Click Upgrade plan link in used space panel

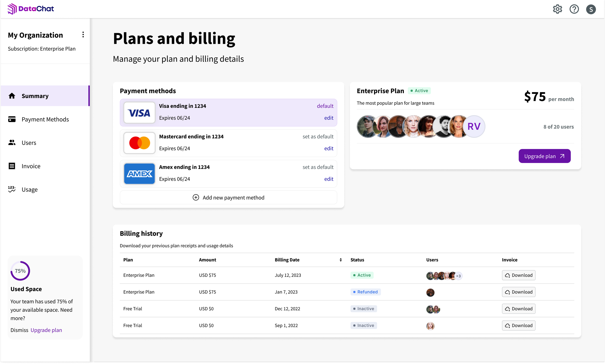[46, 330]
